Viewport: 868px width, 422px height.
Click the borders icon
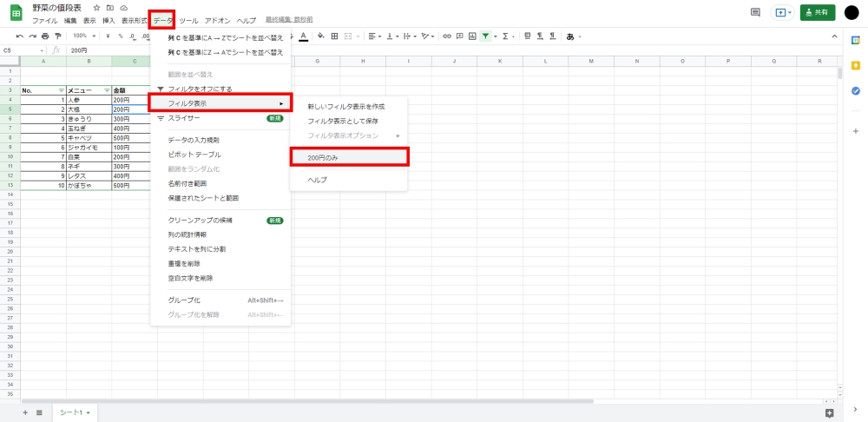[334, 36]
